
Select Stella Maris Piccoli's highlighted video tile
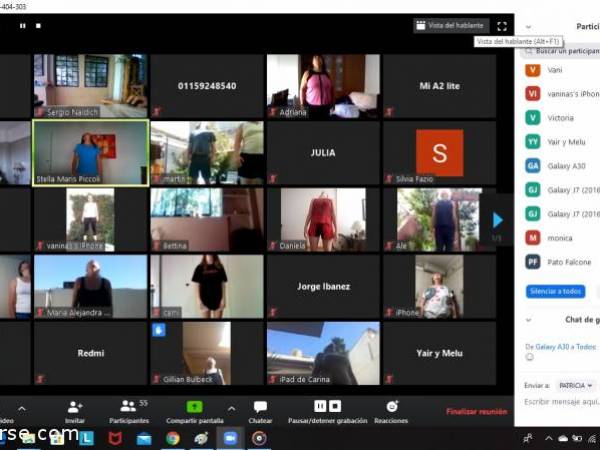pos(91,153)
